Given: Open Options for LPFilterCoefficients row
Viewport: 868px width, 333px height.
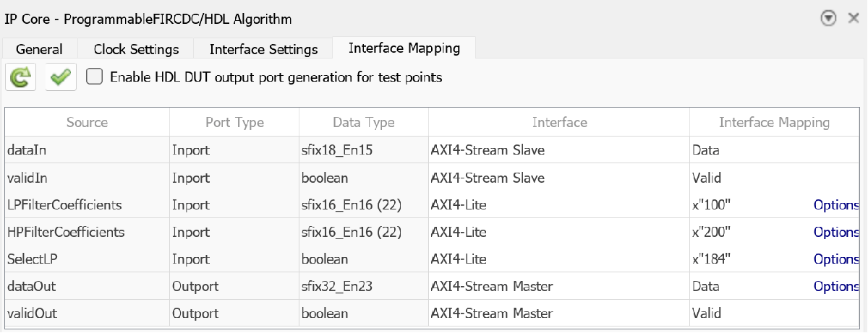Looking at the screenshot, I should (836, 205).
